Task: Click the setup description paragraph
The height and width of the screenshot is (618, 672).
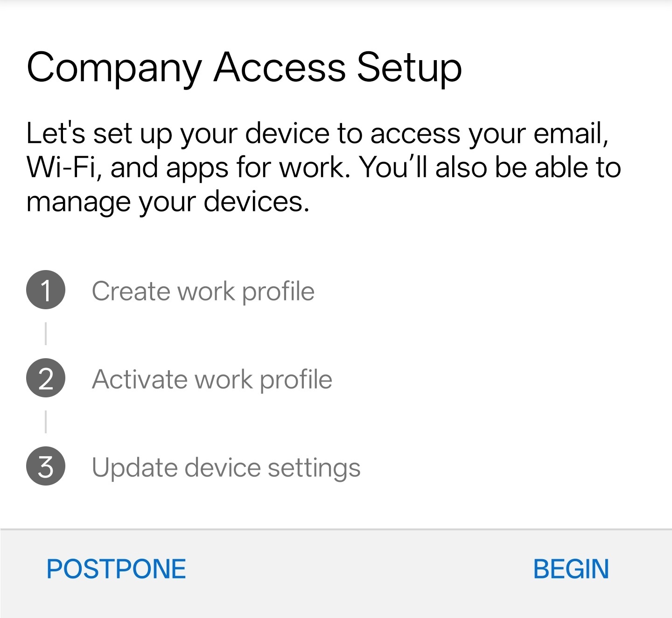Action: point(324,167)
